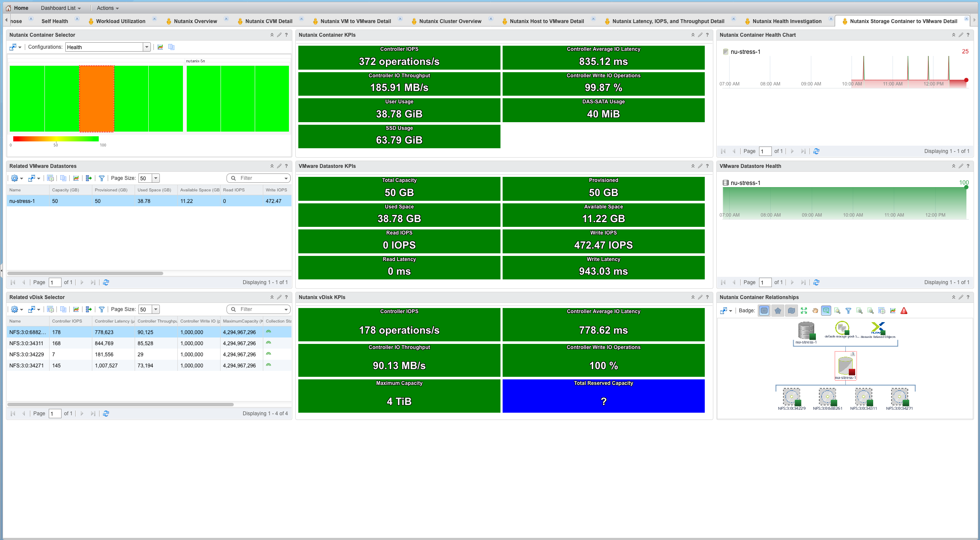Click the orange container heatmap cell

pyautogui.click(x=97, y=99)
